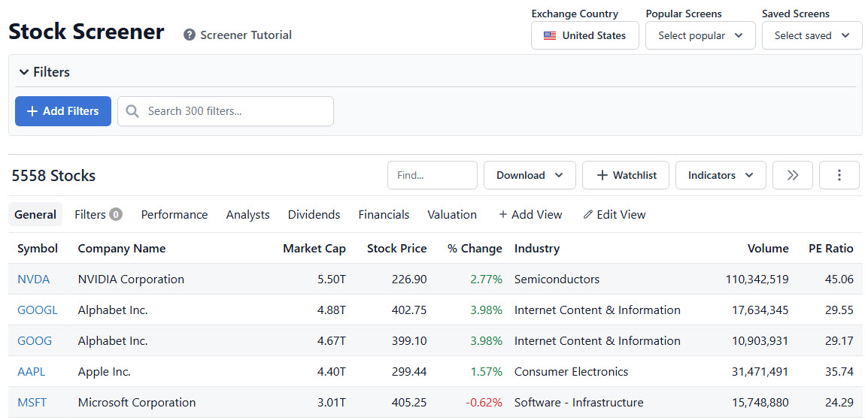Open the Select saved screens dropdown
868x420 pixels.
click(x=812, y=35)
